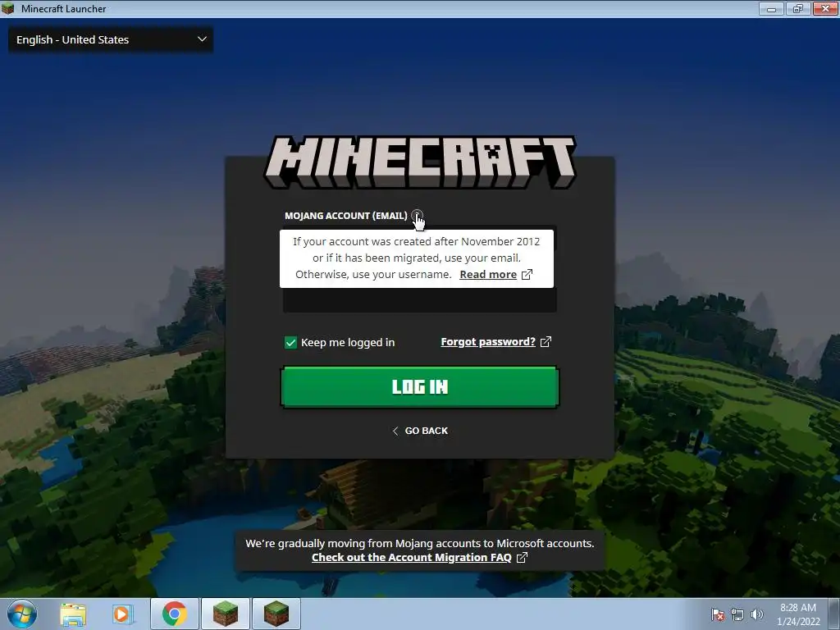The width and height of the screenshot is (840, 630).
Task: Click the Minecraft Launcher title bar icon
Action: (x=8, y=8)
